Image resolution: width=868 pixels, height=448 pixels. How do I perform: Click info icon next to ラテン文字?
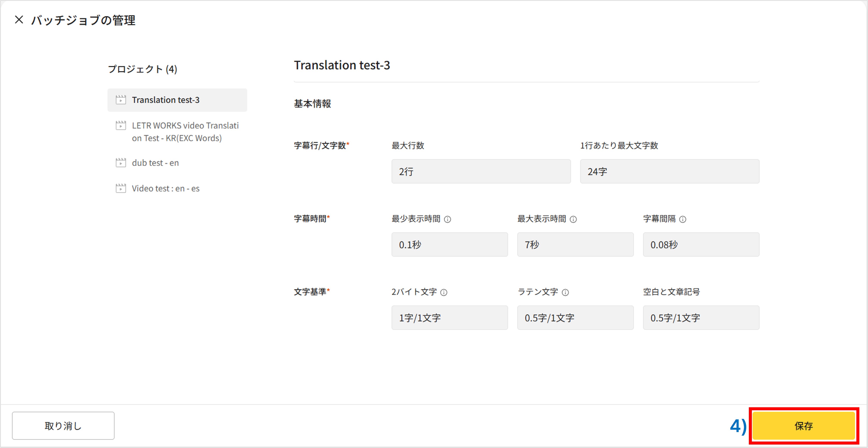[x=565, y=292]
